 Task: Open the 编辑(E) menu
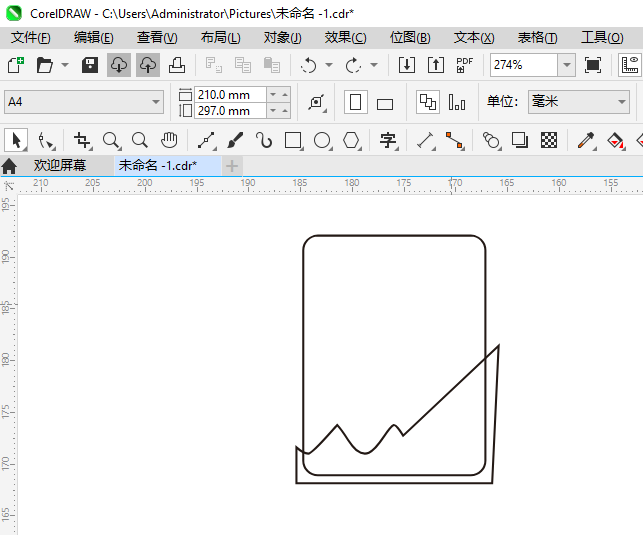[x=93, y=38]
